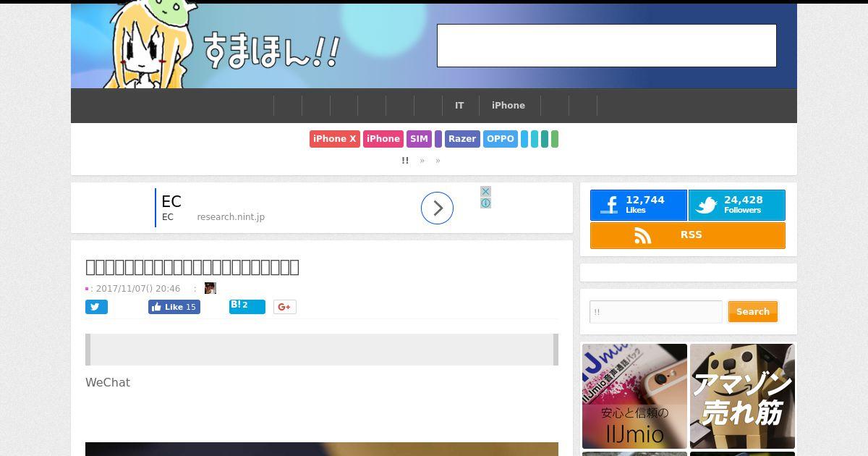The height and width of the screenshot is (456, 868).
Task: Open the アマゾン売れ筋 sidebar banner
Action: coord(742,396)
